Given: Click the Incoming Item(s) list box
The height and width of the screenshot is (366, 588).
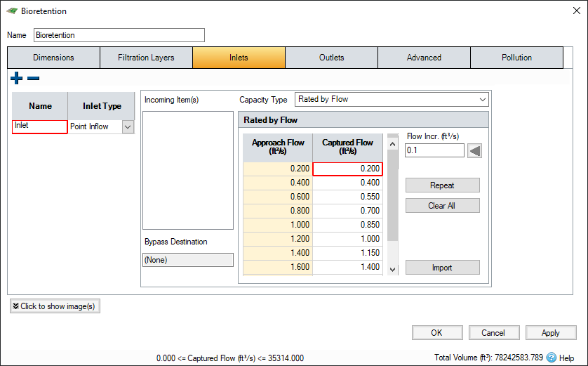Looking at the screenshot, I should point(188,170).
